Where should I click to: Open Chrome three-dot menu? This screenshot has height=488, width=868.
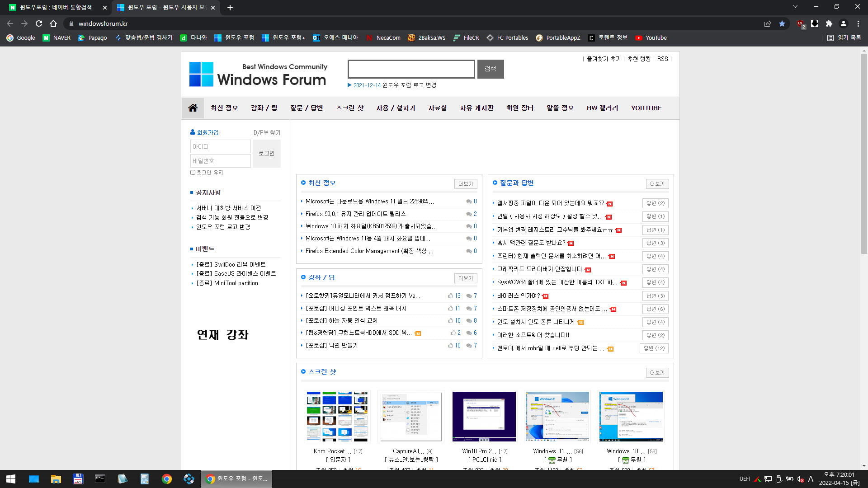(858, 23)
